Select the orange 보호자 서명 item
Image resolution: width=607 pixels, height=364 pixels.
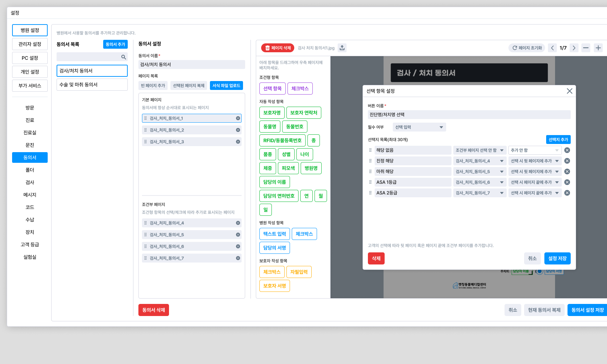(275, 286)
